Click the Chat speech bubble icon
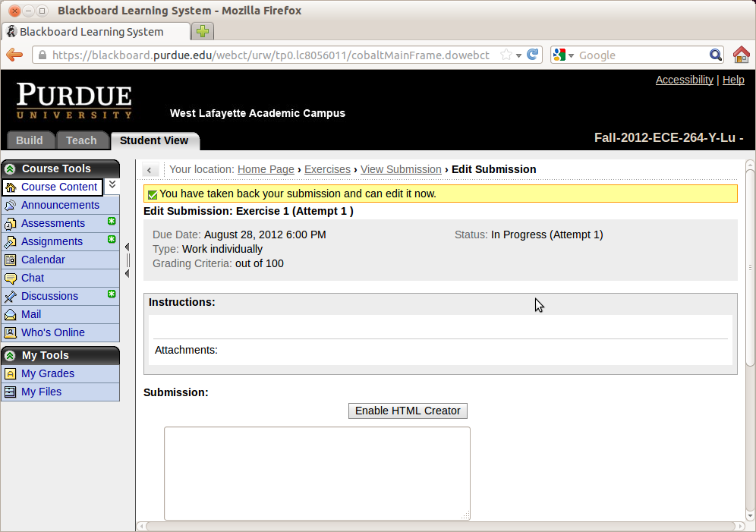756x532 pixels. (10, 279)
